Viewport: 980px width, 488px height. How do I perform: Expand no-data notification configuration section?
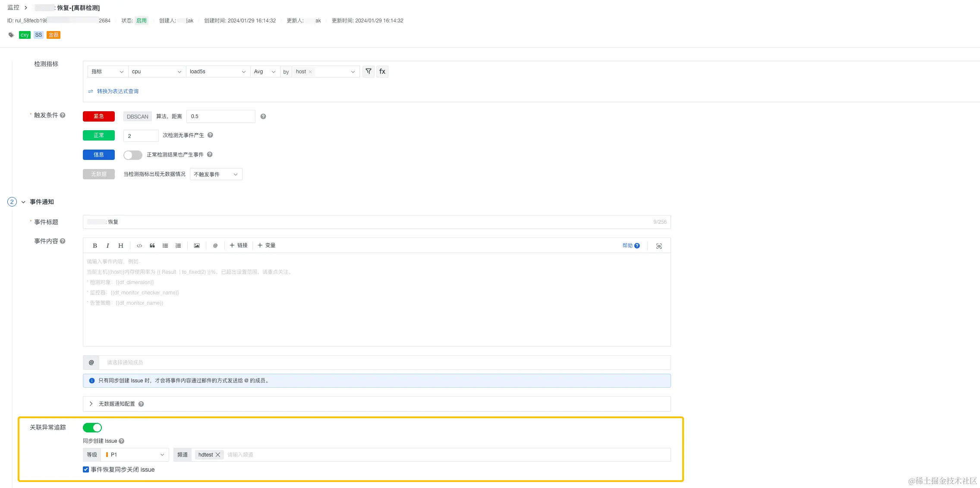(x=91, y=404)
